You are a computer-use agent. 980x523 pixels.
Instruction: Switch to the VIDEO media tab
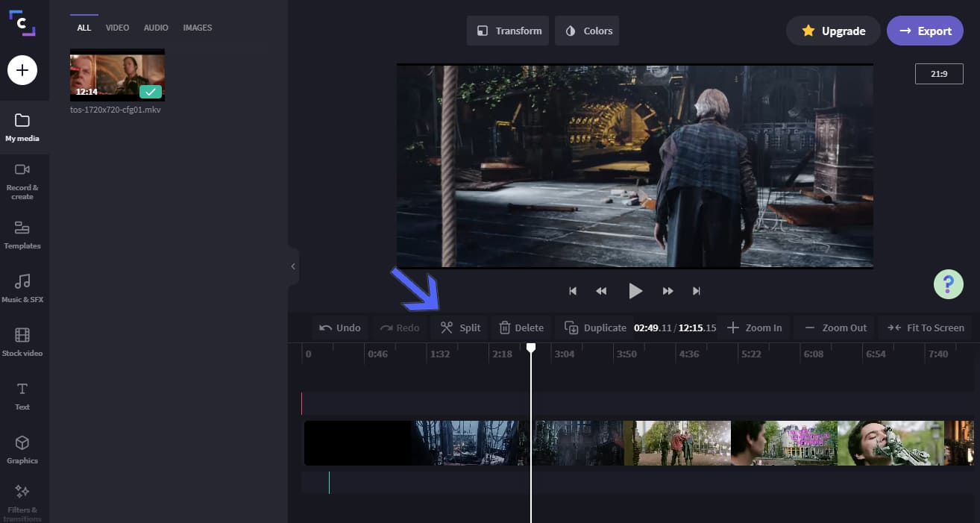click(117, 28)
